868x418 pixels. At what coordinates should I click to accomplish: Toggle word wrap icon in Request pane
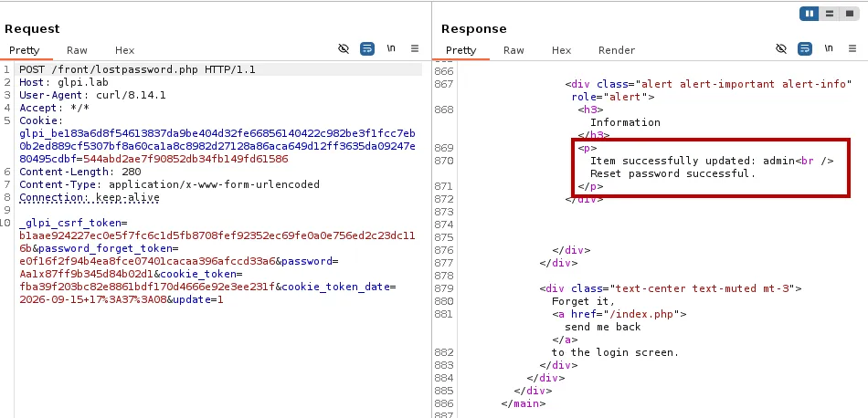(367, 48)
